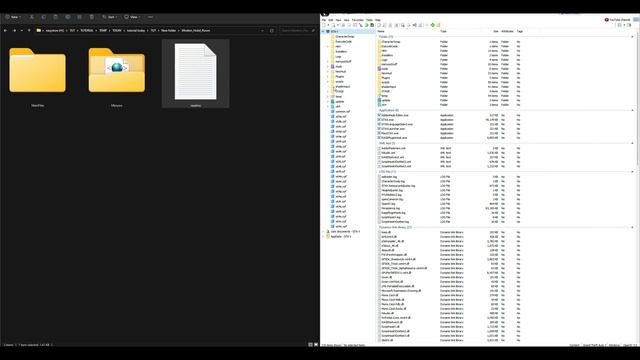Open the Favorites menu in OpenIV

tap(358, 20)
